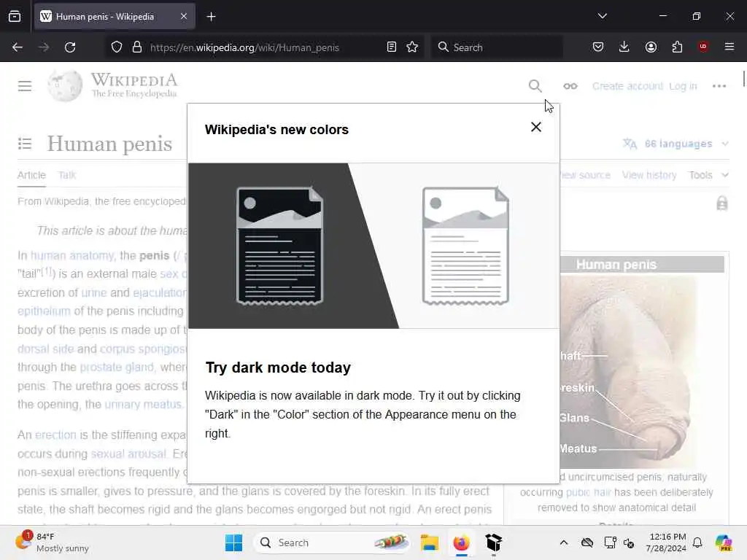Click the infobox anatomy image

[x=628, y=371]
